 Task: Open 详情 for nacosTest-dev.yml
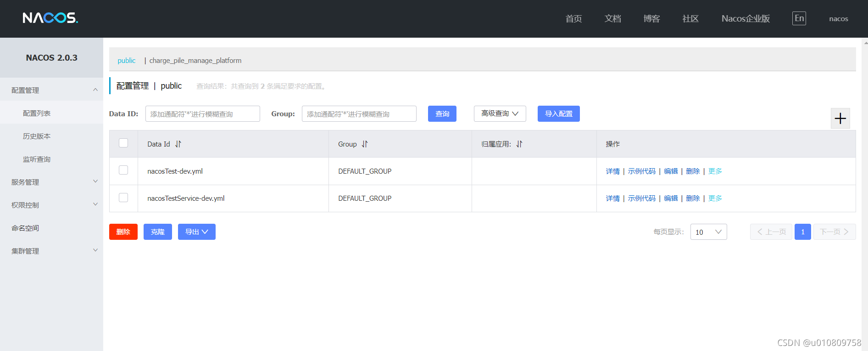pyautogui.click(x=613, y=171)
